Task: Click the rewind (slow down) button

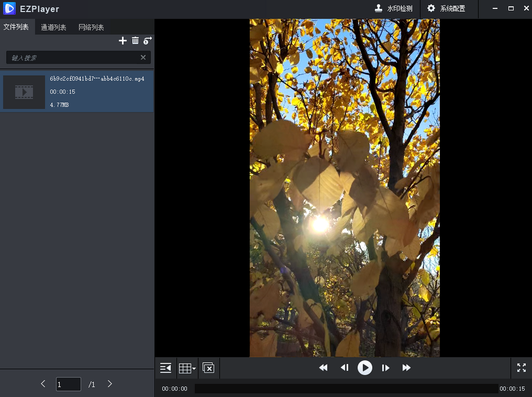Action: (324, 368)
